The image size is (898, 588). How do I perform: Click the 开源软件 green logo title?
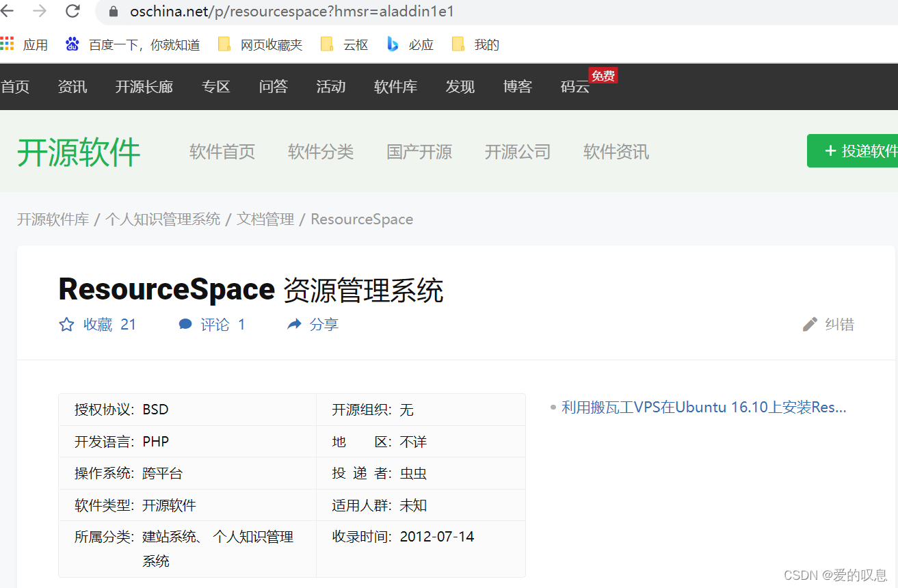pos(79,152)
